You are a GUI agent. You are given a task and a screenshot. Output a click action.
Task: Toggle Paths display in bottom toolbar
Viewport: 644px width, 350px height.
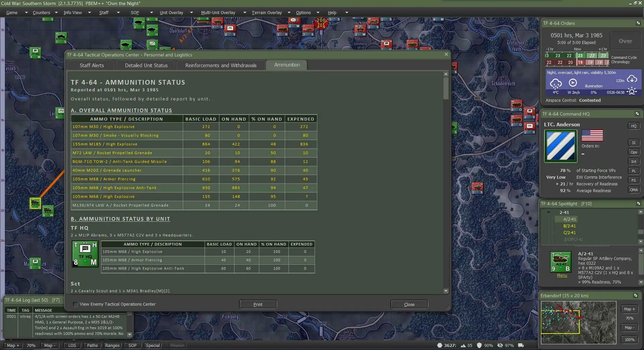pyautogui.click(x=92, y=345)
